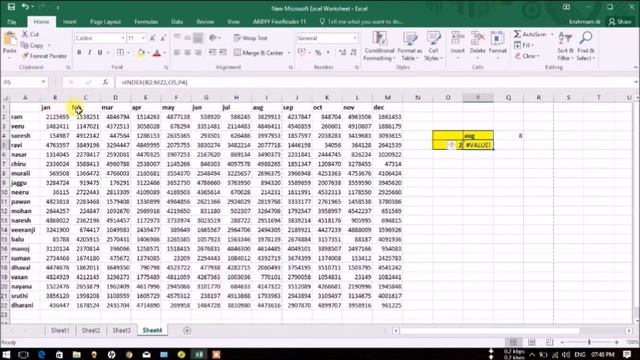Click the Name Box showing P5
Image resolution: width=640 pixels, height=360 pixels.
(x=21, y=82)
